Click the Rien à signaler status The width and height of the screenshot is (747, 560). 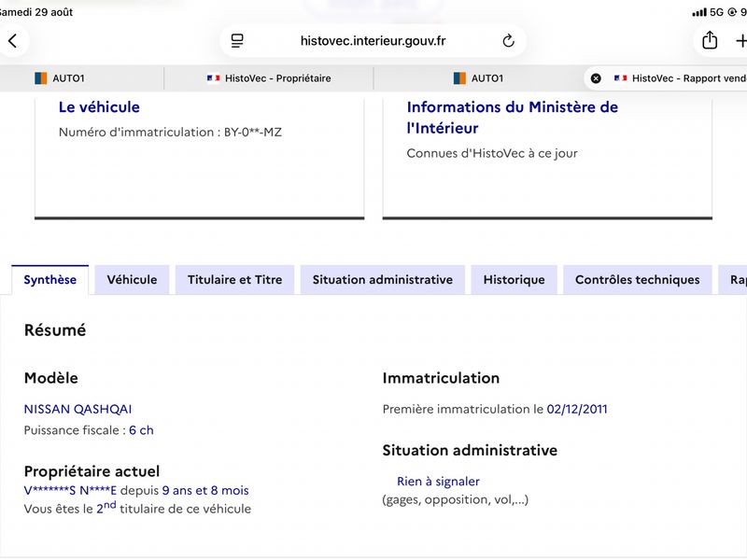click(438, 482)
